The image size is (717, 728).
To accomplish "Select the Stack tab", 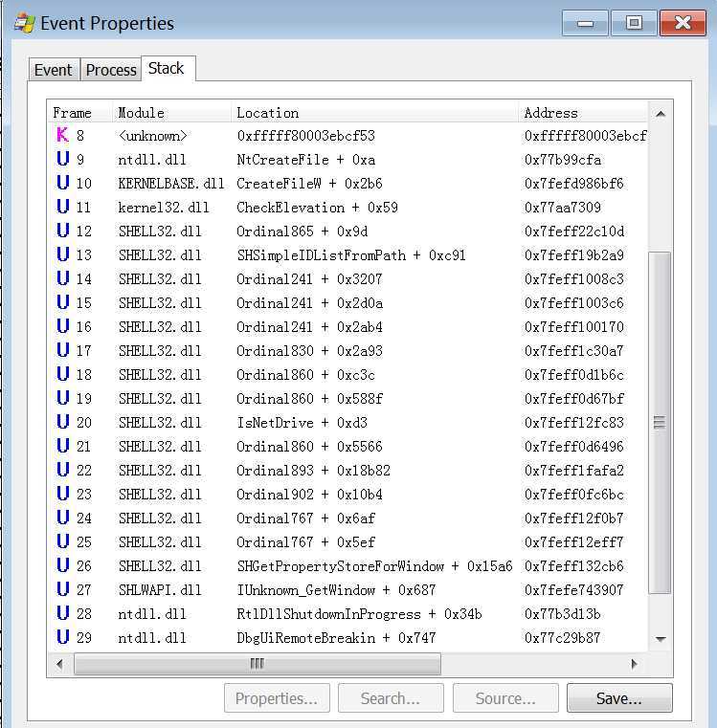I will [167, 69].
